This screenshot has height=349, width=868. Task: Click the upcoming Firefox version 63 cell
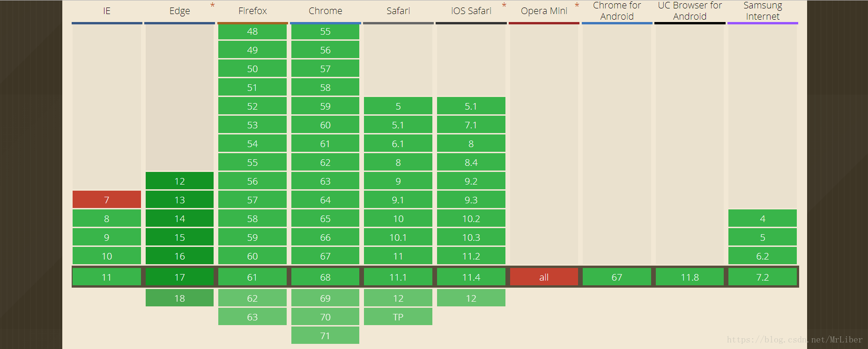[x=252, y=317]
